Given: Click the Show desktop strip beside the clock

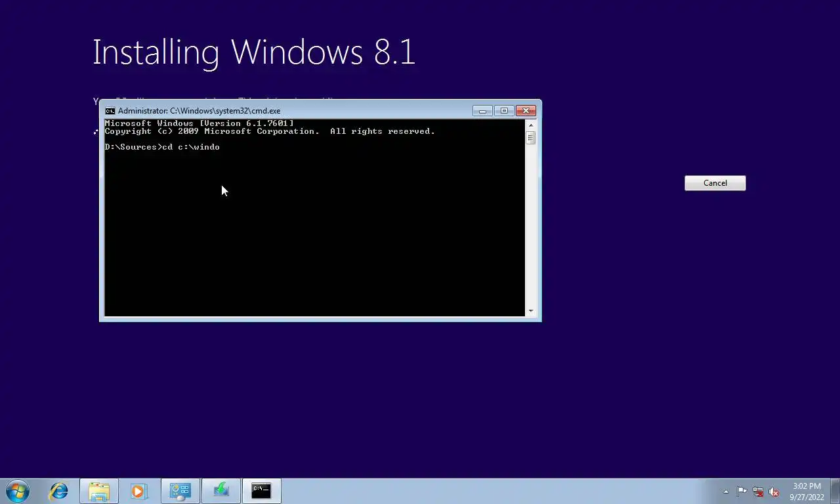Looking at the screenshot, I should 835,492.
